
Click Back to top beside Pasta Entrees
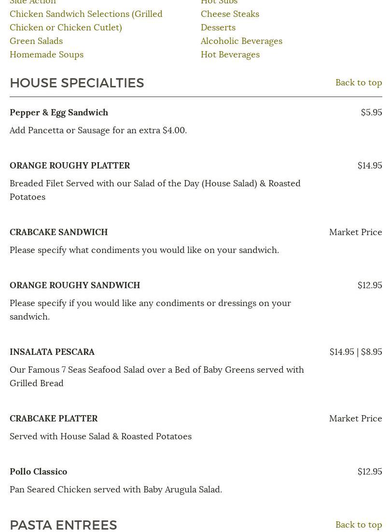tap(358, 525)
